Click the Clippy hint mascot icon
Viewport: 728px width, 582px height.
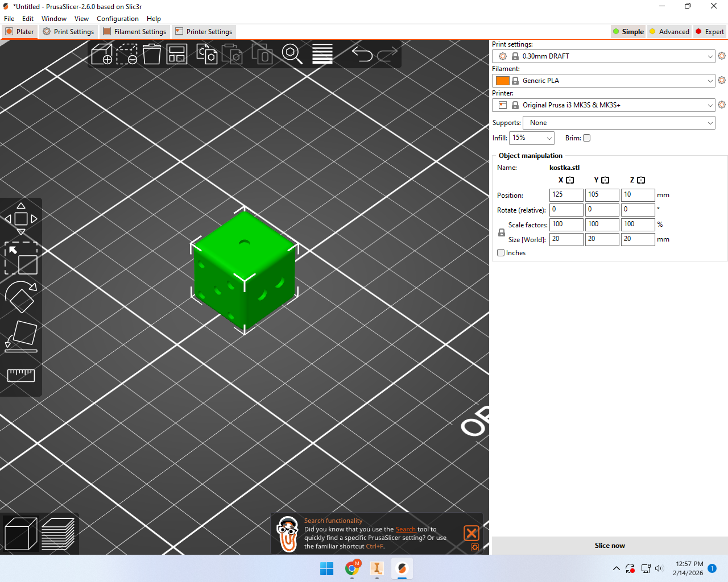[x=288, y=534]
